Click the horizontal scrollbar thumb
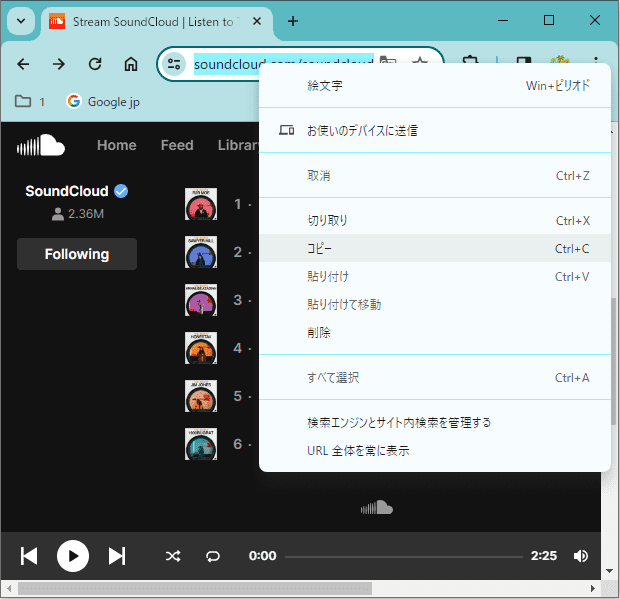The width and height of the screenshot is (620, 599). click(x=195, y=589)
